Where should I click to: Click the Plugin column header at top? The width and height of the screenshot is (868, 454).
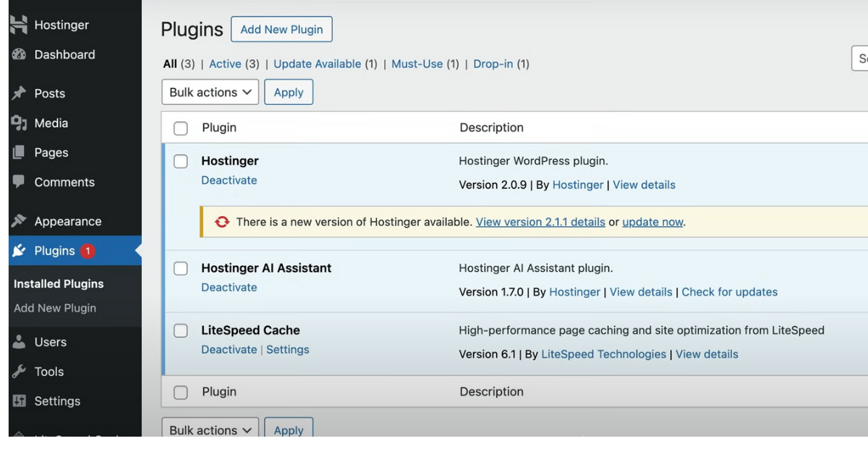(219, 127)
